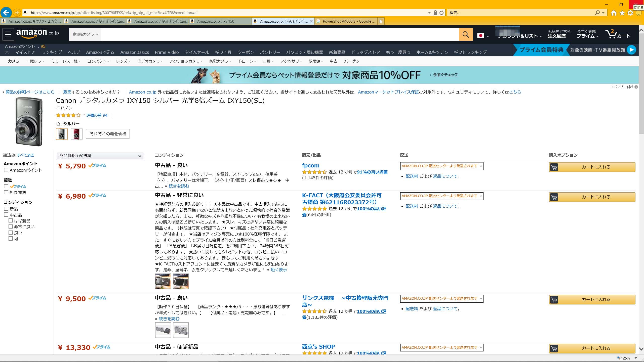Viewport: 644px width, 362px height.
Task: Refresh the page with the reload icon
Action: click(441, 13)
